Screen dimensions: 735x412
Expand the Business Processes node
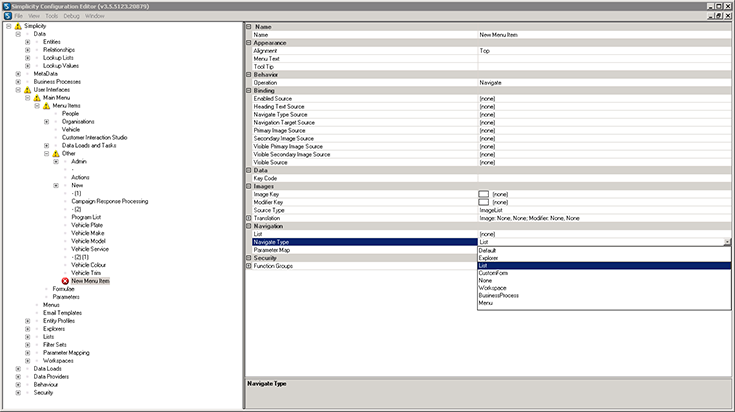coord(18,82)
